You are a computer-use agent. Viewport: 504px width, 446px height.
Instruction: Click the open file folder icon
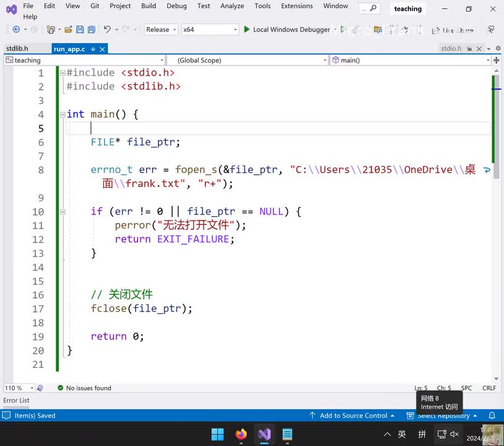pyautogui.click(x=68, y=30)
